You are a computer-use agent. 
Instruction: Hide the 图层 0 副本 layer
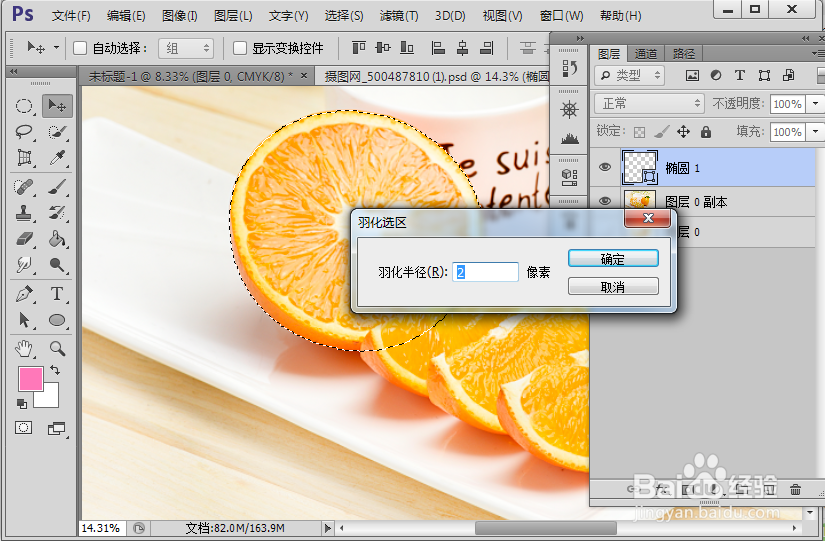pos(605,201)
